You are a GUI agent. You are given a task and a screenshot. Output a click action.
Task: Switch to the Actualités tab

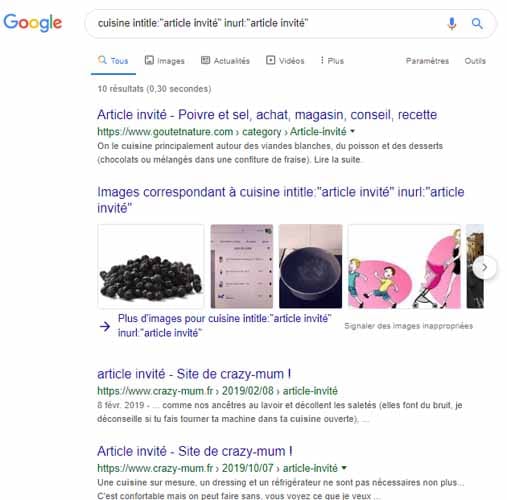coord(225,61)
